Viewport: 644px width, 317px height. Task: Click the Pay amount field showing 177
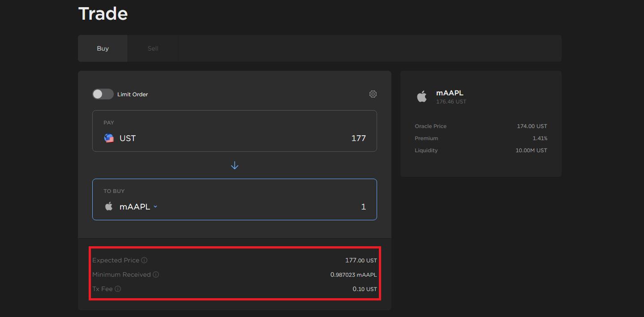[358, 138]
